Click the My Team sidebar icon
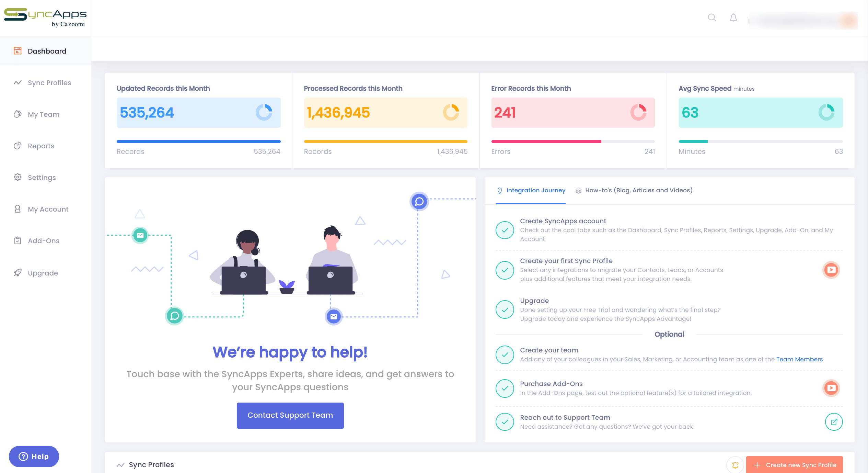868x473 pixels. point(18,114)
